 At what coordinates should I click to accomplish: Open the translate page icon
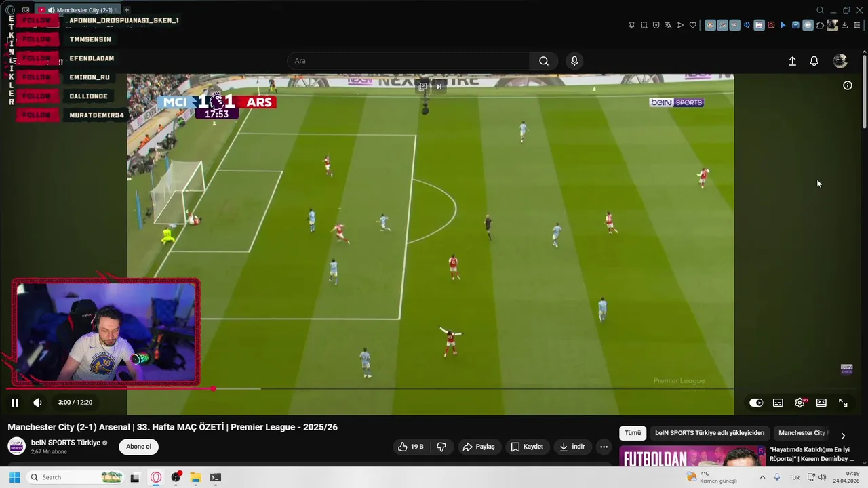click(668, 25)
